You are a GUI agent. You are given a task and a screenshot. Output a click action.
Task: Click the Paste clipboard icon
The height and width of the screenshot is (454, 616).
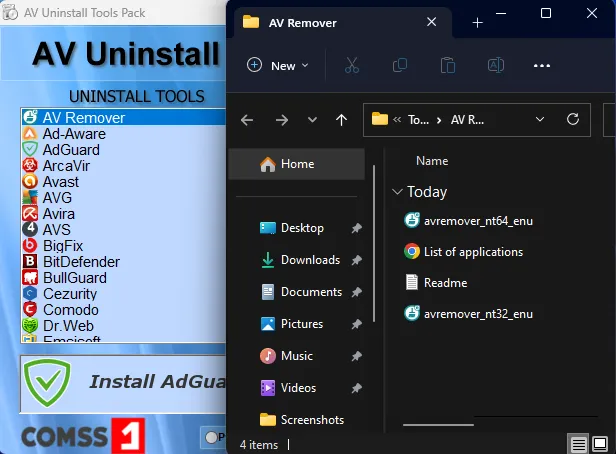point(447,65)
